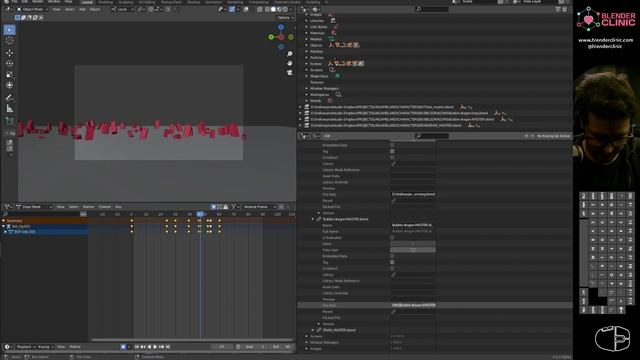Click the Start frame field in the timeline
640x360 pixels.
[255, 347]
